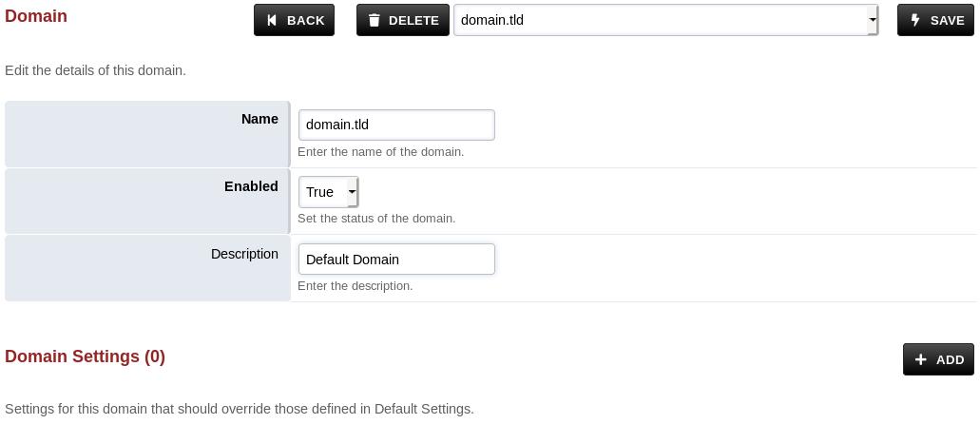Click the trash can icon

click(x=375, y=20)
